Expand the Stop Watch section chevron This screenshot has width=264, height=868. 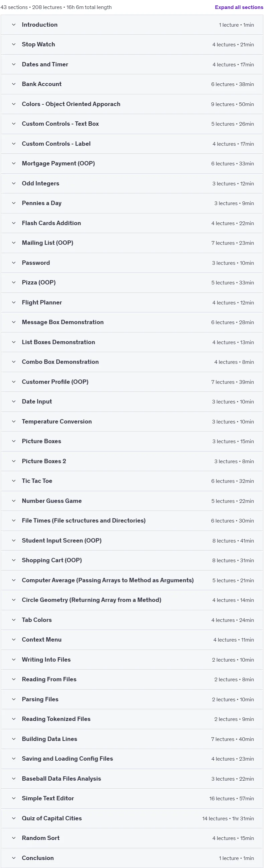click(14, 44)
